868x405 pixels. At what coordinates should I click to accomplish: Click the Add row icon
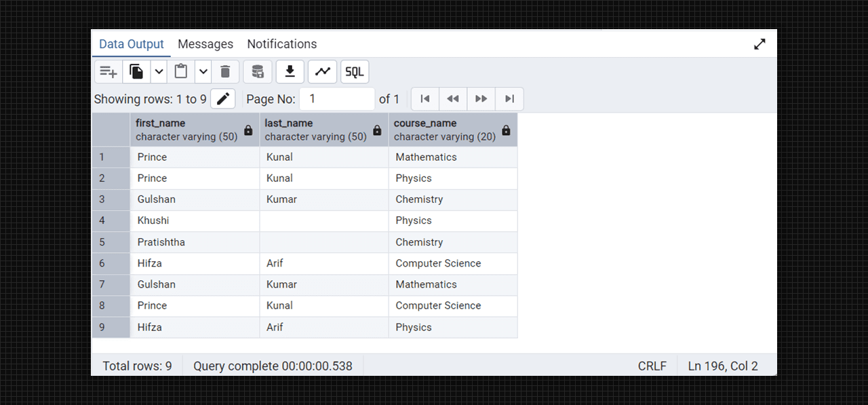point(108,71)
